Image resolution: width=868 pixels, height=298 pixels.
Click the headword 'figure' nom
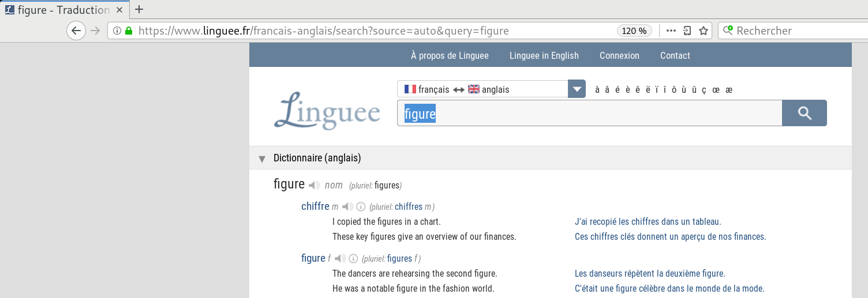(289, 184)
